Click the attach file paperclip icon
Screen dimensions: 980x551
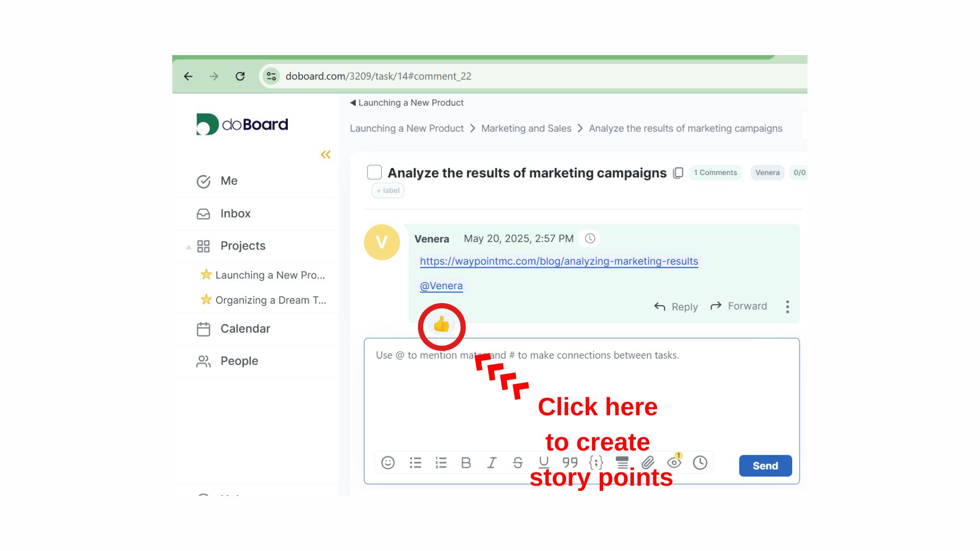[x=648, y=463]
